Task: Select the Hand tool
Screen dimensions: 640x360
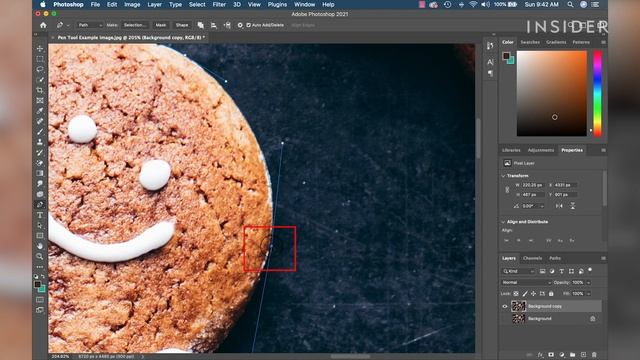Action: click(x=40, y=246)
